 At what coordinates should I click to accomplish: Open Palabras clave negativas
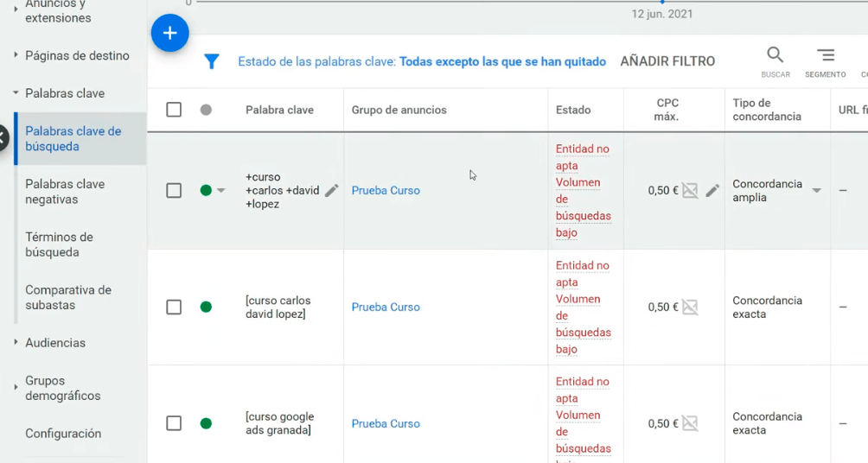[65, 192]
